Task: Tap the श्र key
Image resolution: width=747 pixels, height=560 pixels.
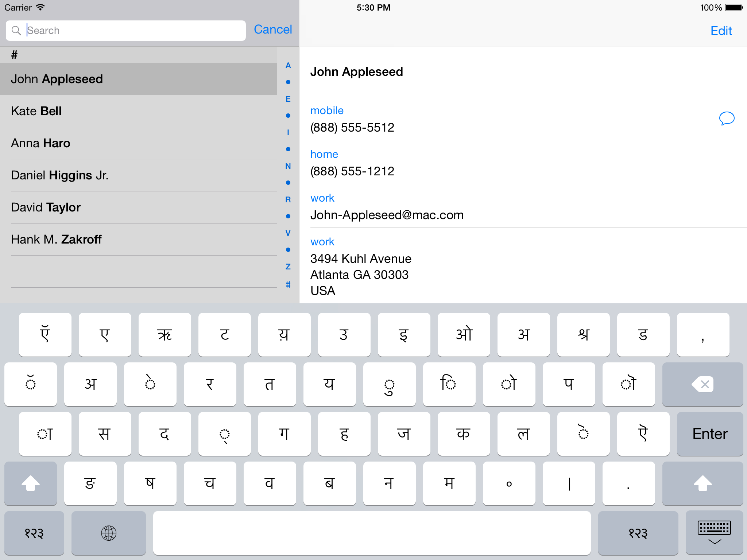Action: click(584, 335)
